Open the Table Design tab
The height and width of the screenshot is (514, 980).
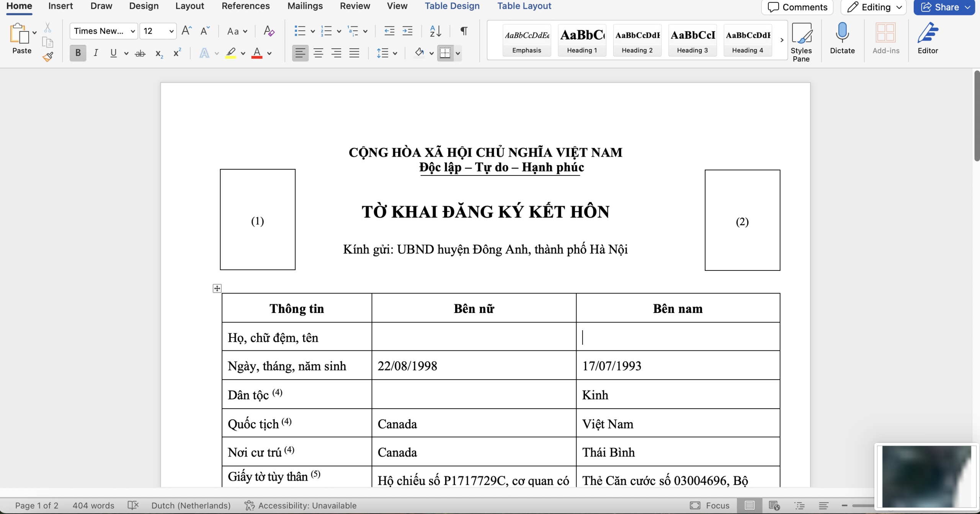pyautogui.click(x=452, y=6)
